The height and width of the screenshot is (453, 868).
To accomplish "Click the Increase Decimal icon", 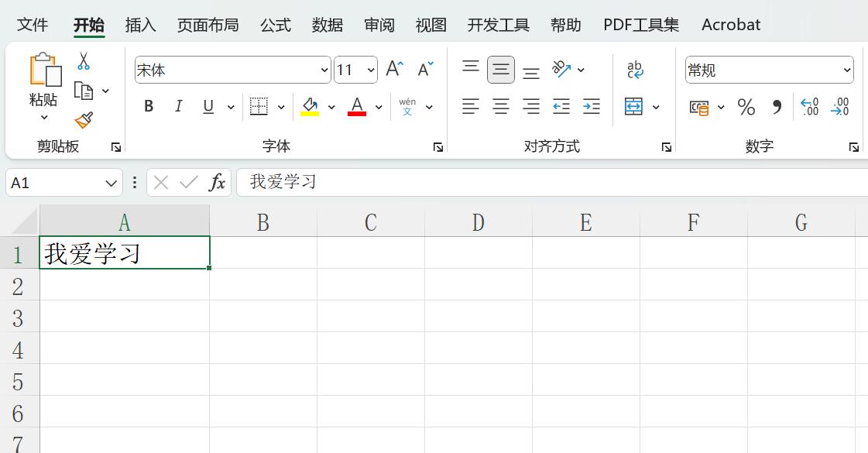I will pyautogui.click(x=809, y=108).
